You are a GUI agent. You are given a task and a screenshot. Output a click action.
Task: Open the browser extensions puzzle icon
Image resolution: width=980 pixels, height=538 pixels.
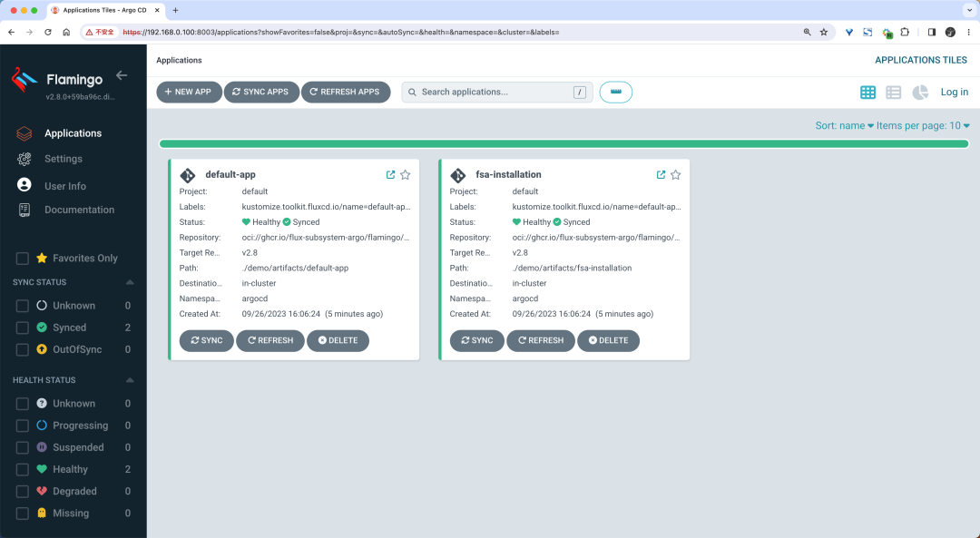click(x=905, y=32)
